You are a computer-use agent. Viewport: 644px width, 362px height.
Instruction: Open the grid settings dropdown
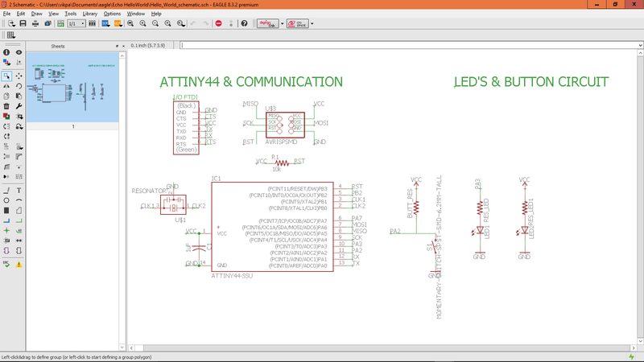tap(11, 35)
